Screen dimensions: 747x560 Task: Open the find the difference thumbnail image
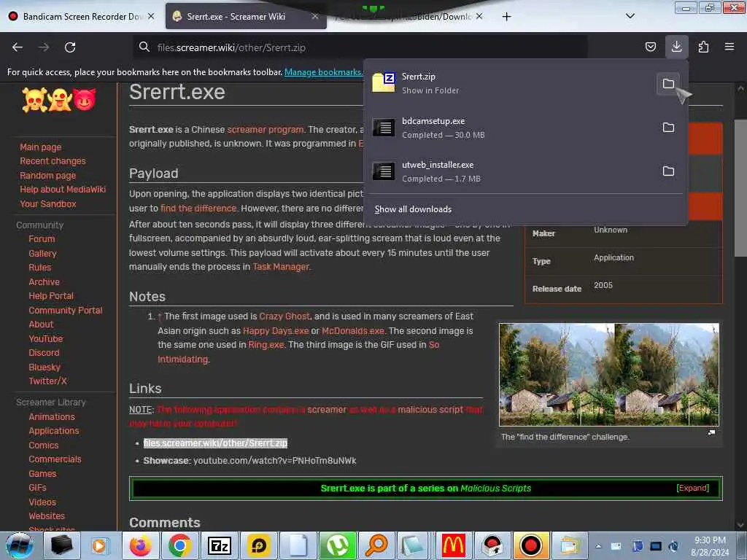tap(609, 375)
